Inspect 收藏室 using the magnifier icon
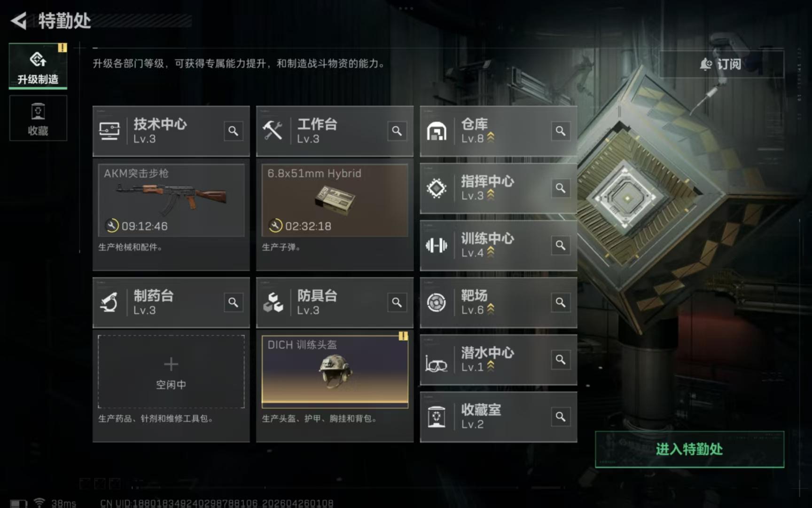Screen dimensions: 812x508 560,417
